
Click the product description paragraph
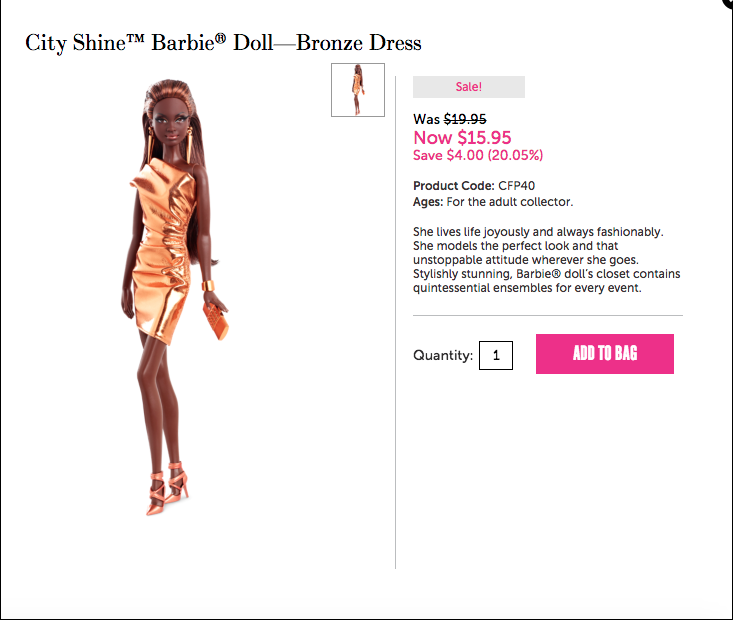click(546, 260)
